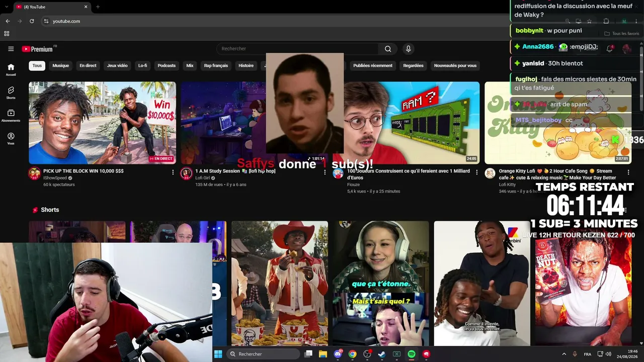Open options for PICK UP THE BLOCK video
The image size is (644, 362).
pyautogui.click(x=173, y=172)
